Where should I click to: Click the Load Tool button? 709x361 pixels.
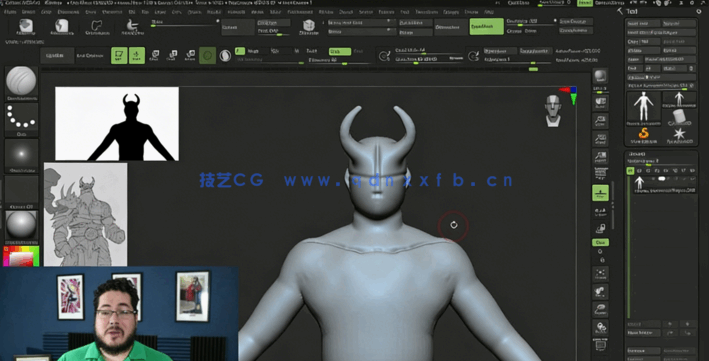642,24
